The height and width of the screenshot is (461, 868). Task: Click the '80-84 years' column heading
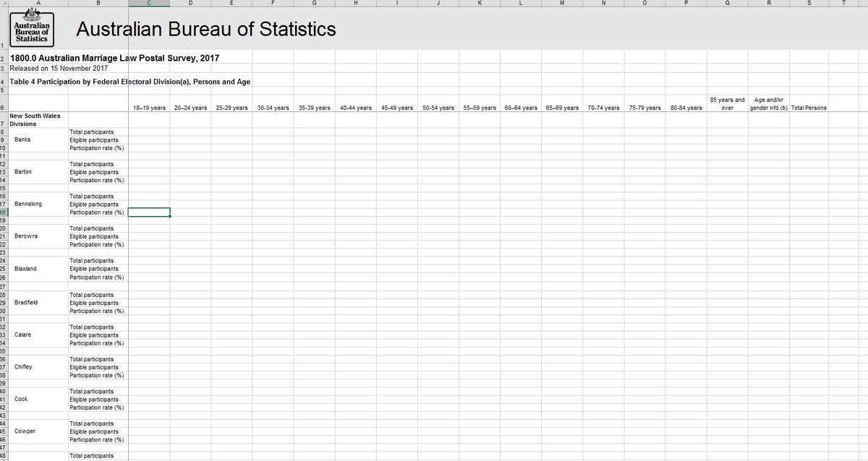click(686, 108)
